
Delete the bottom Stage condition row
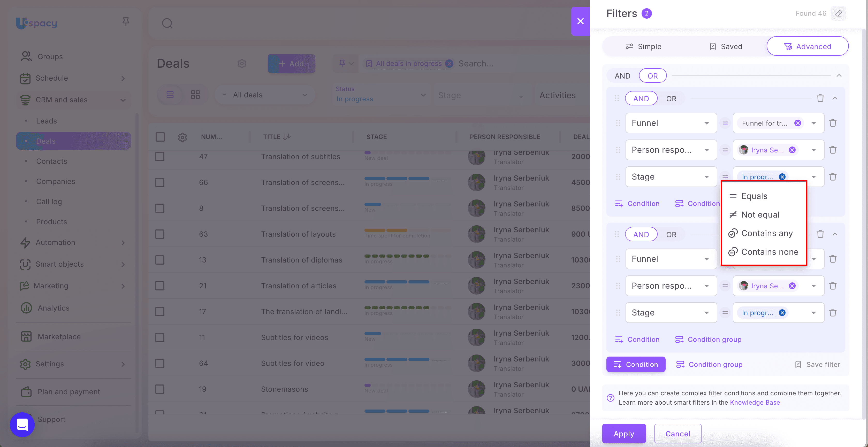pos(833,313)
